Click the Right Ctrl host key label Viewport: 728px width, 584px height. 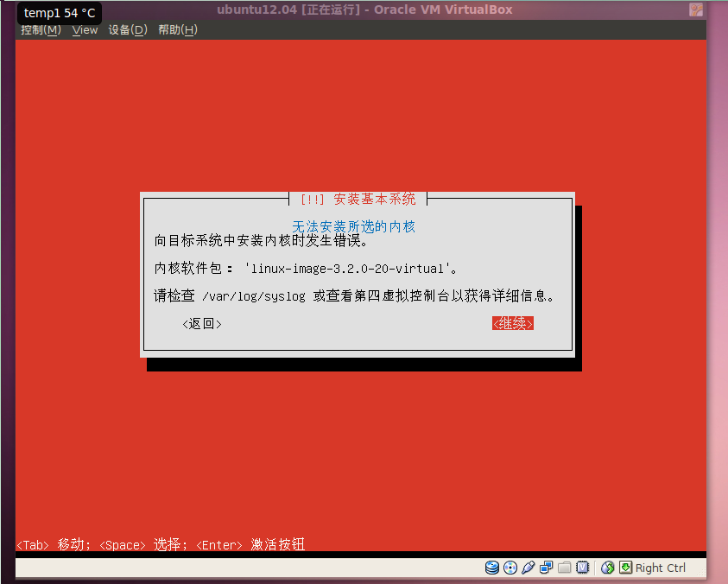(661, 568)
